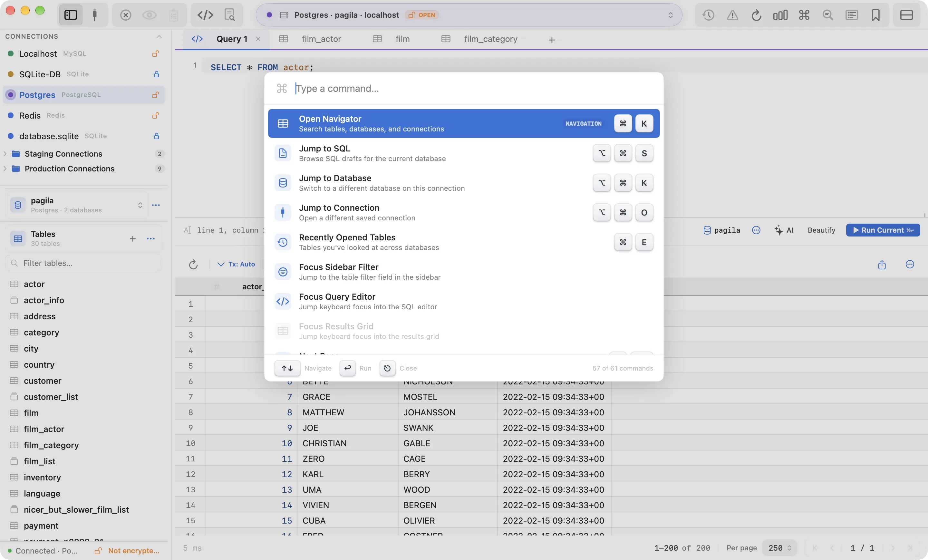Select the Focus Query Editor command
Screen dimensions: 928x560
coord(464,301)
